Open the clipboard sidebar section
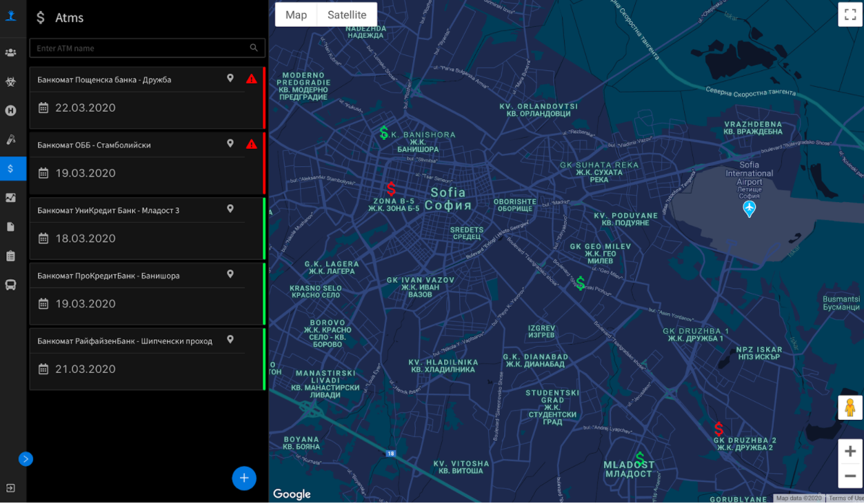864x504 pixels. tap(10, 256)
